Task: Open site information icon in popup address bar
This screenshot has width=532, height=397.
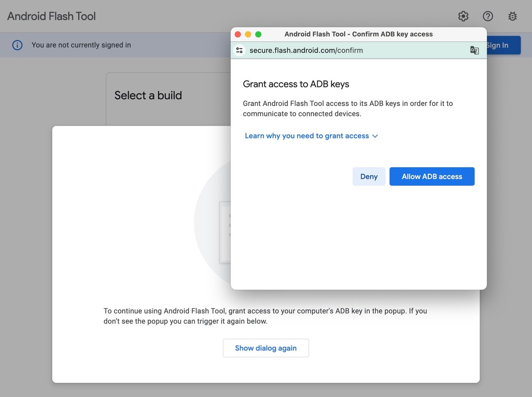Action: coord(239,50)
